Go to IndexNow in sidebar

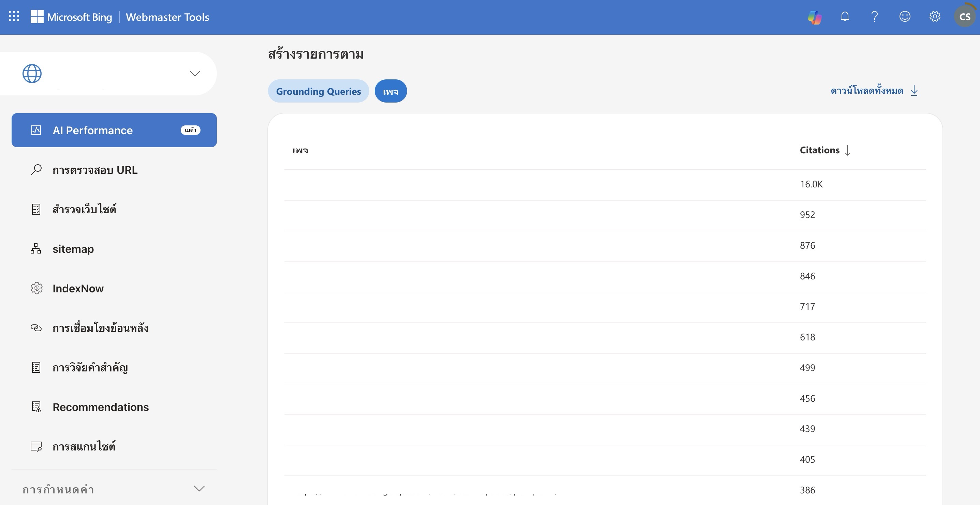click(x=78, y=289)
